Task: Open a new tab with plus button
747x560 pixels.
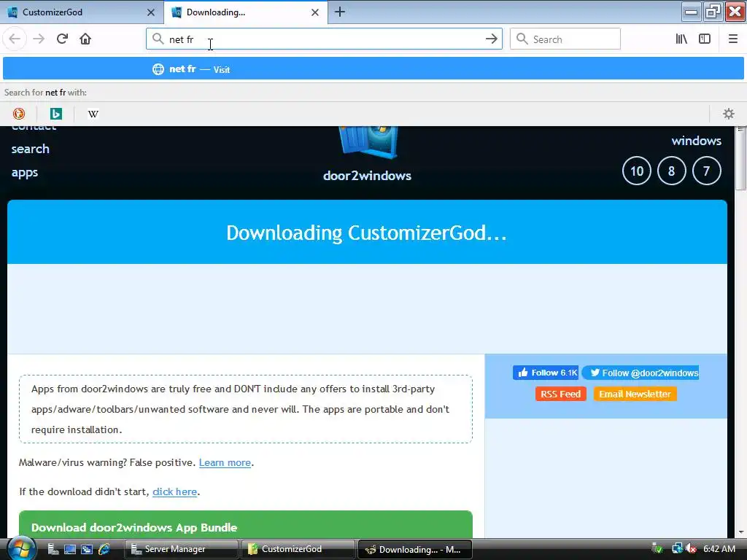Action: click(340, 12)
